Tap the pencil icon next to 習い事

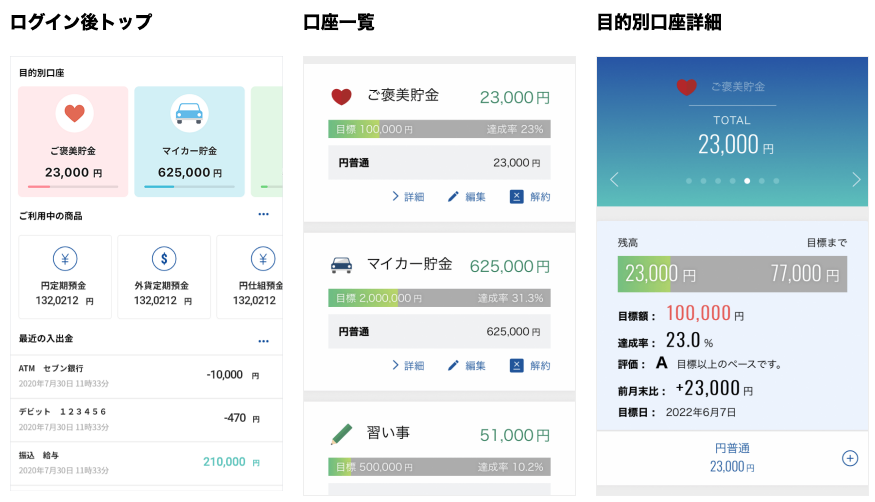point(342,435)
